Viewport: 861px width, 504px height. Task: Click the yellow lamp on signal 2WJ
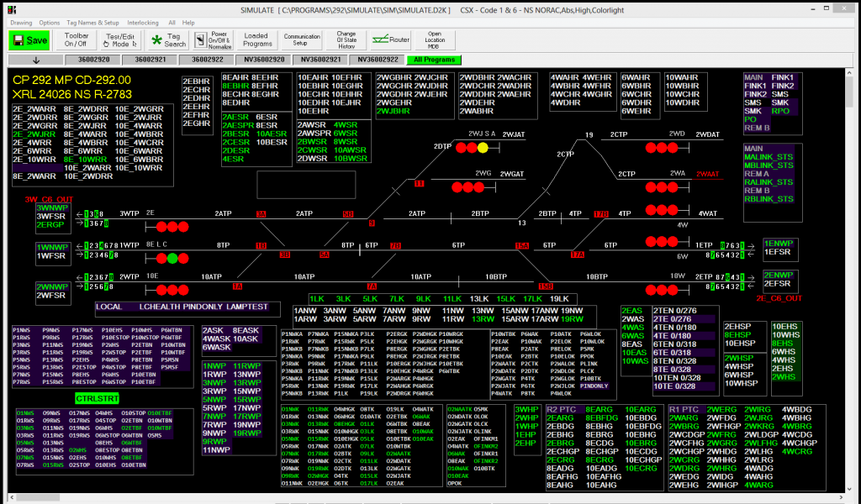click(x=483, y=148)
